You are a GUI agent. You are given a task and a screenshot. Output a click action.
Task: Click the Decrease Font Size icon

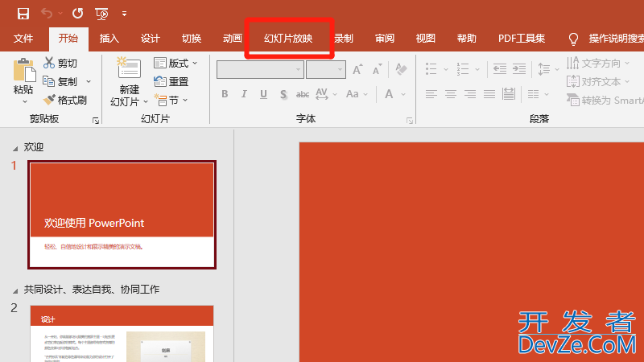[377, 69]
